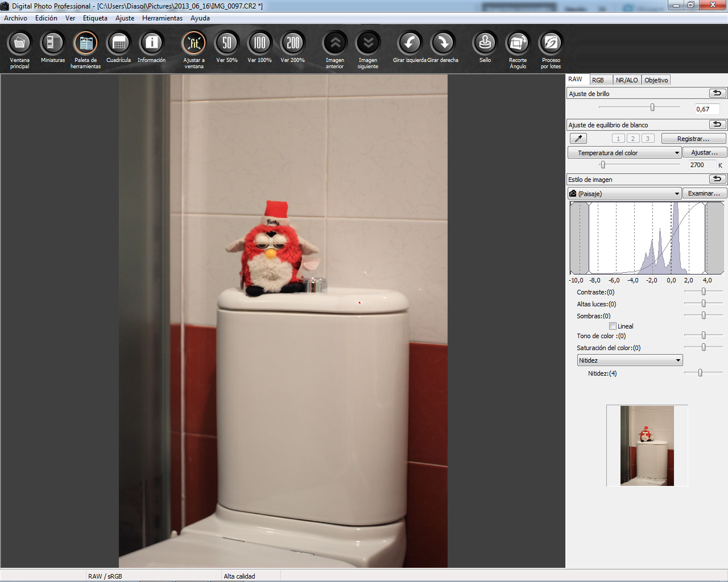
Task: Open the Información panel
Action: (151, 47)
